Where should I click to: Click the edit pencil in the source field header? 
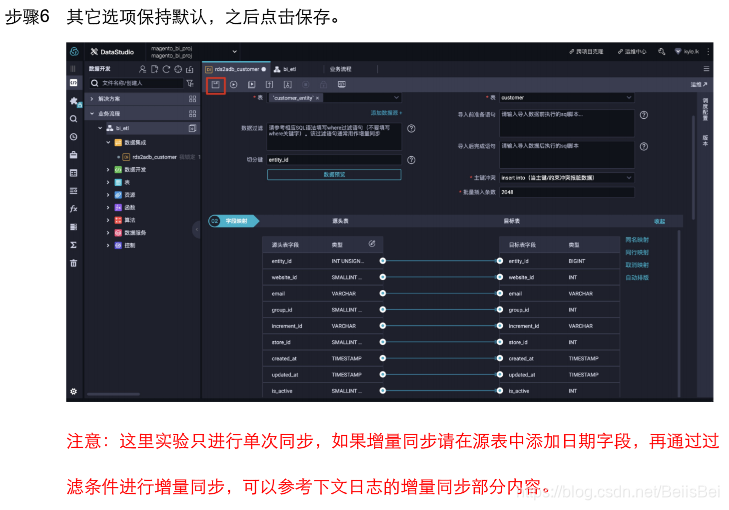click(372, 244)
